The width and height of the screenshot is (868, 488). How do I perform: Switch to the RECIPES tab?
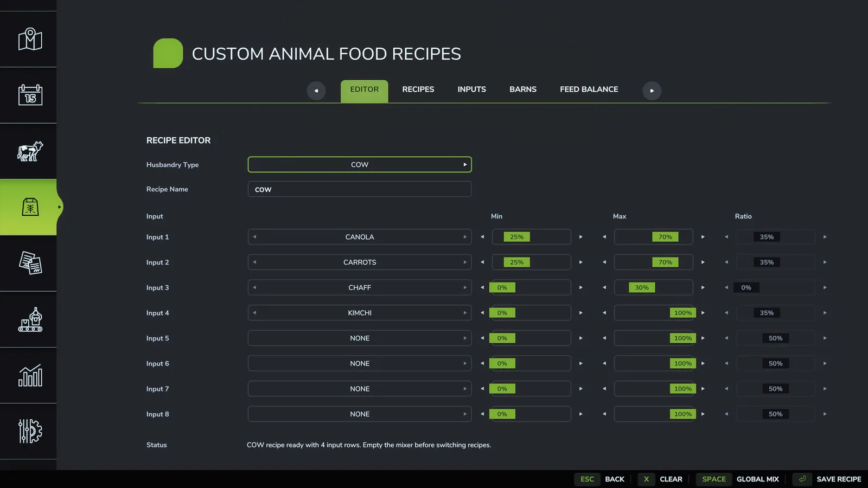[x=418, y=89]
